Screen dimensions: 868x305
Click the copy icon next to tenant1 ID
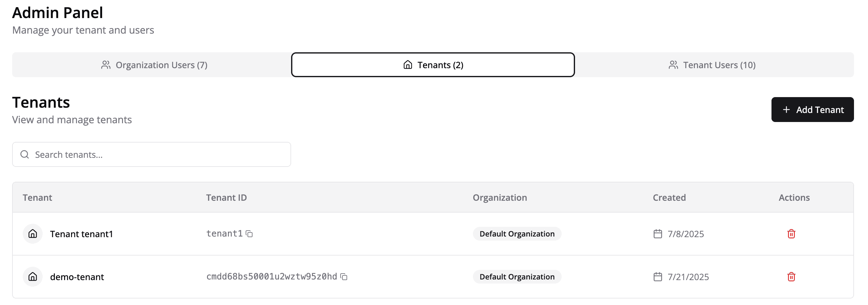[x=249, y=233]
